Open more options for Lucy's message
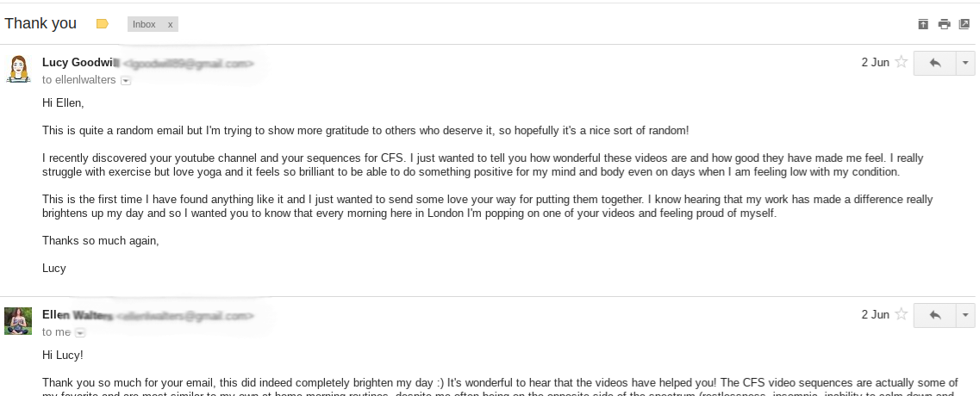980x396 pixels. (x=965, y=63)
